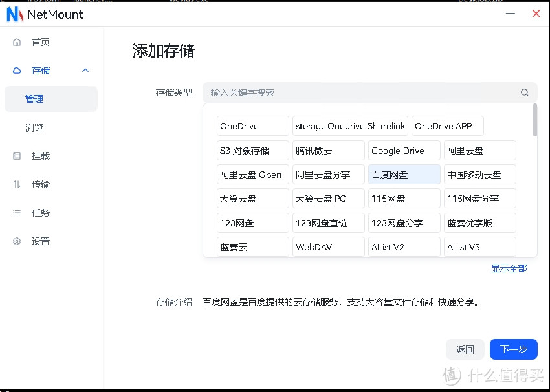The image size is (550, 392).
Task: Open the 传输 transfer sidebar icon
Action: coord(16,184)
